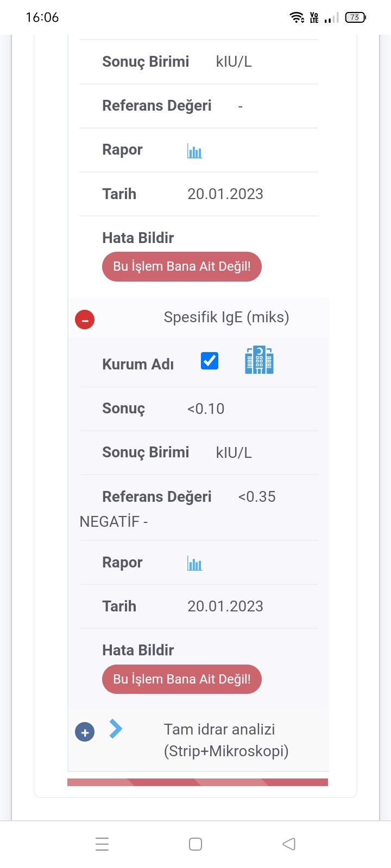Uncheck the Kurum Adı checkbox

[210, 361]
